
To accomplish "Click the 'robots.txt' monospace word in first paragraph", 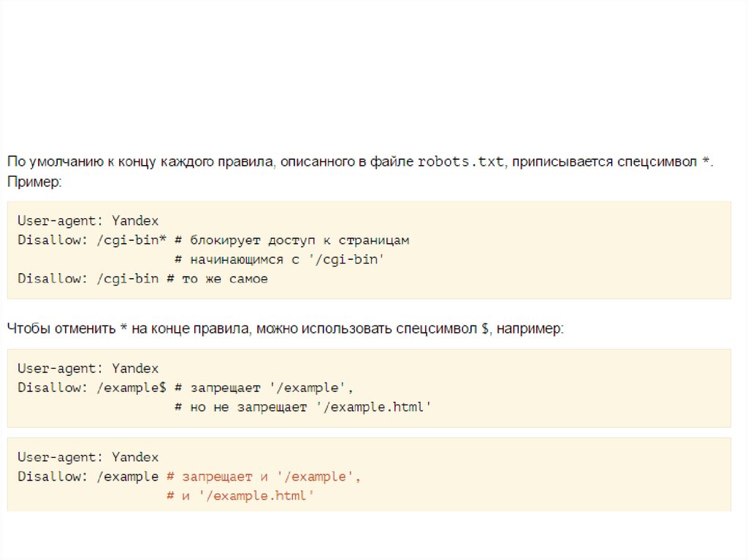I will (460, 162).
